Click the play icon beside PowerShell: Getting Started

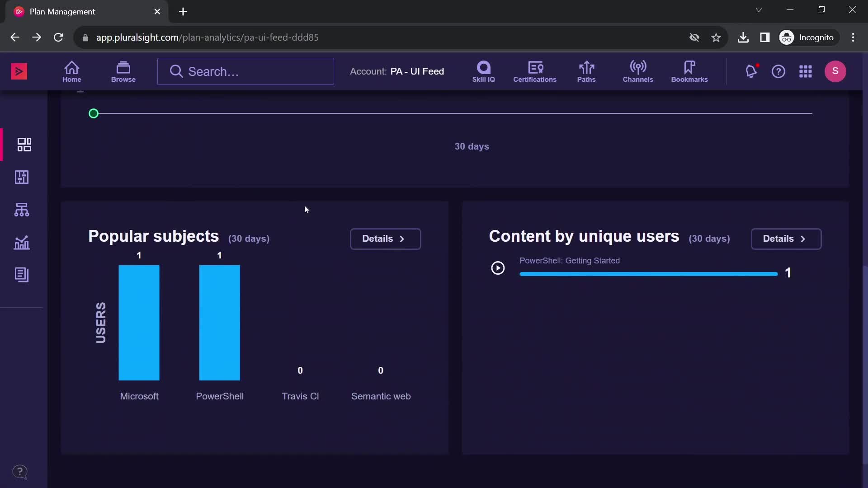[x=498, y=268]
